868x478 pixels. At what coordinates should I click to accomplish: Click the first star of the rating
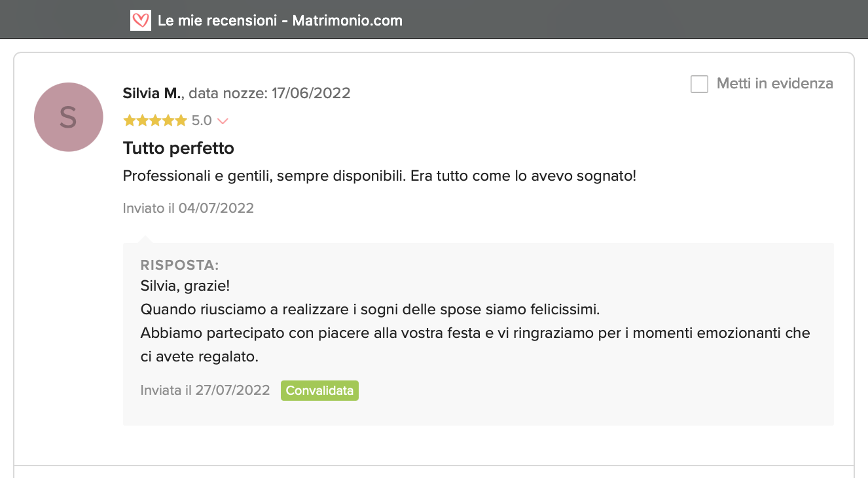[x=129, y=120]
